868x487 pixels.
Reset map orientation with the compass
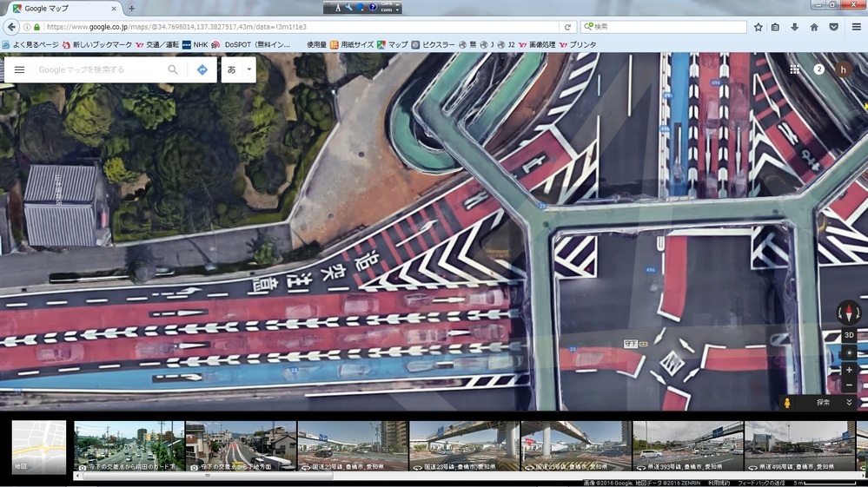tap(848, 312)
